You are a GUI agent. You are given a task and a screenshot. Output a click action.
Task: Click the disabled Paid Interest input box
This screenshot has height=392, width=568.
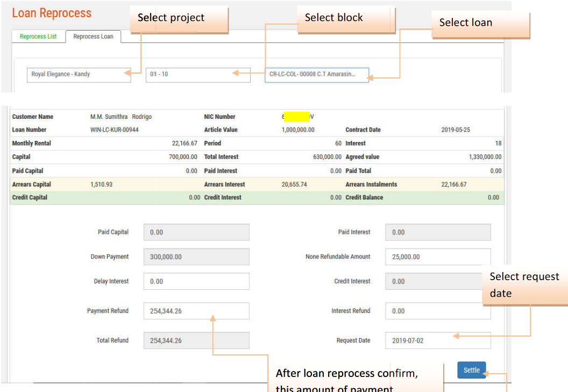click(437, 232)
